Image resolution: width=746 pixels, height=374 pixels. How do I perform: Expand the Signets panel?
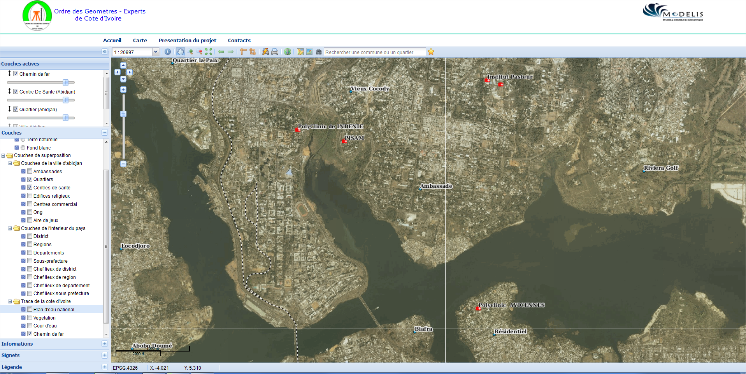tap(105, 355)
